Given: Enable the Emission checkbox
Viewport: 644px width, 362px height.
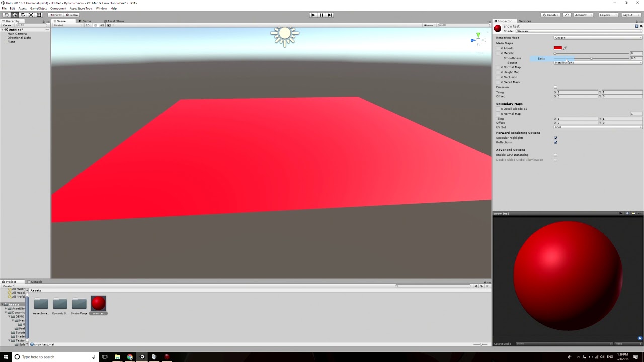Looking at the screenshot, I should coord(555,87).
